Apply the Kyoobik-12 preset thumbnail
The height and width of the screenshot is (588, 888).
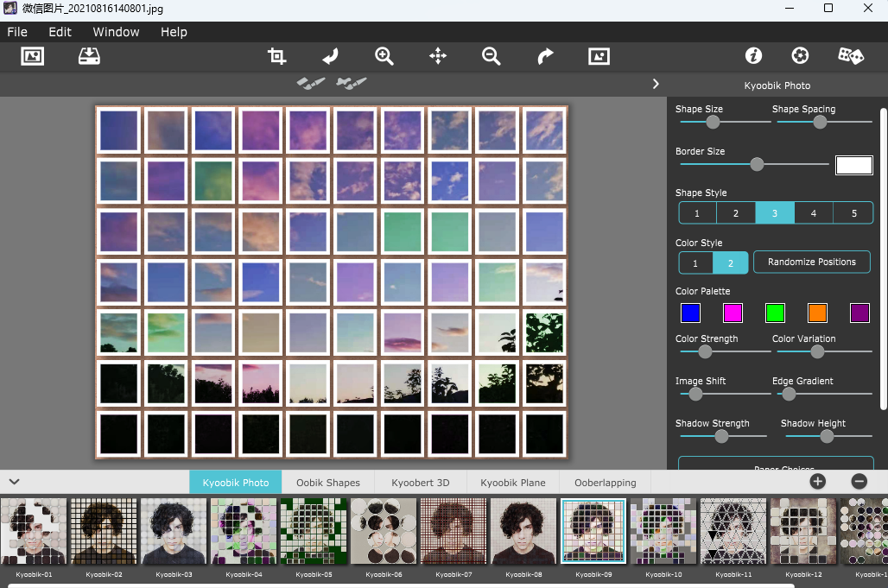tap(803, 531)
